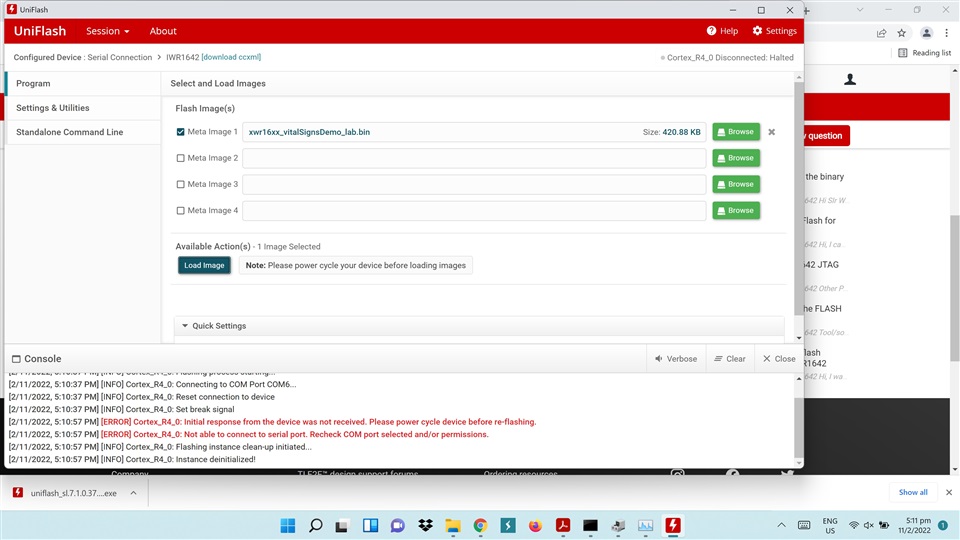
Task: Open the Help icon link in UniFlash
Action: pos(722,31)
